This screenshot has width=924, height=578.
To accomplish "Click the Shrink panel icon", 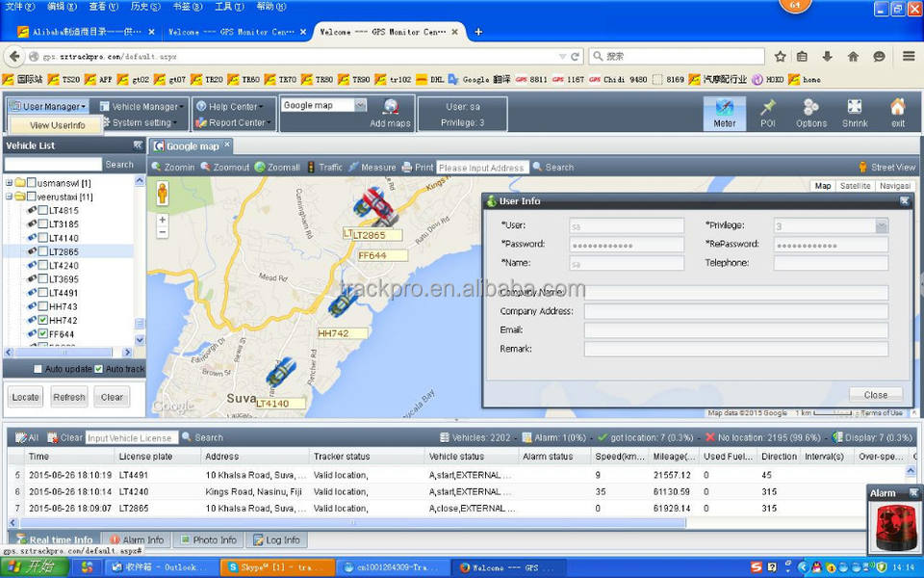I will click(854, 108).
